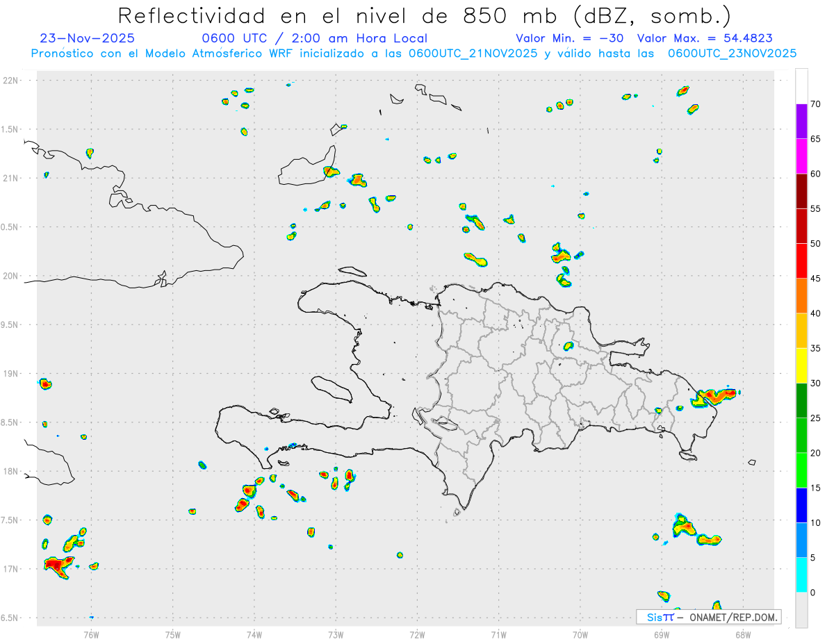
Task: Select the '74W' longitude label
Action: coord(254,634)
